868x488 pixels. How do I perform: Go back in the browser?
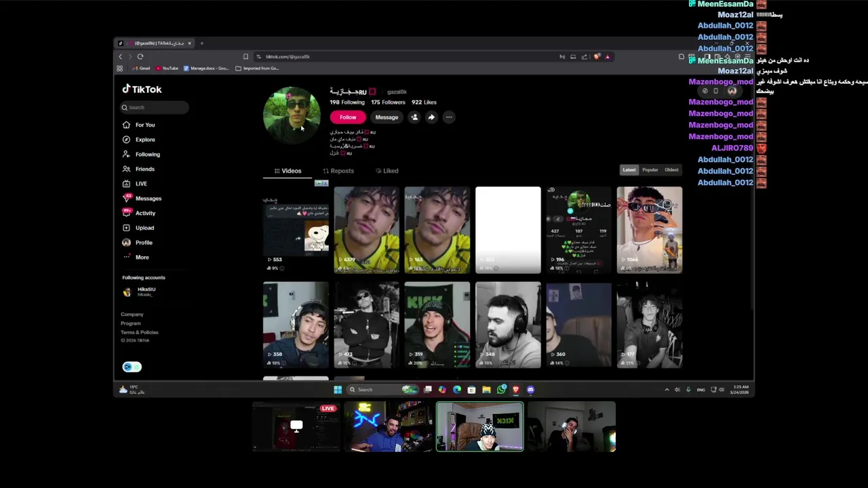[x=121, y=57]
